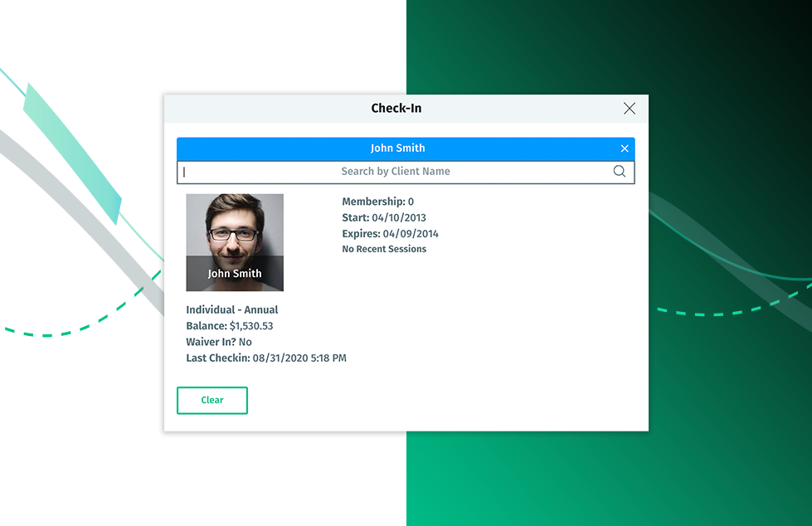Select the Membership: 0 line

point(377,202)
